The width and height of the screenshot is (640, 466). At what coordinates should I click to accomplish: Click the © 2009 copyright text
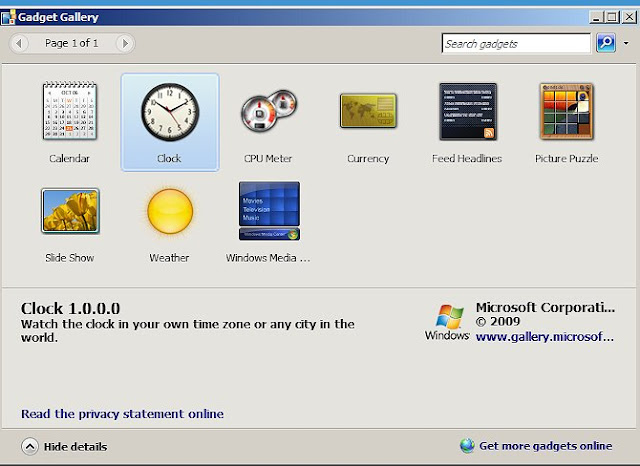click(498, 322)
